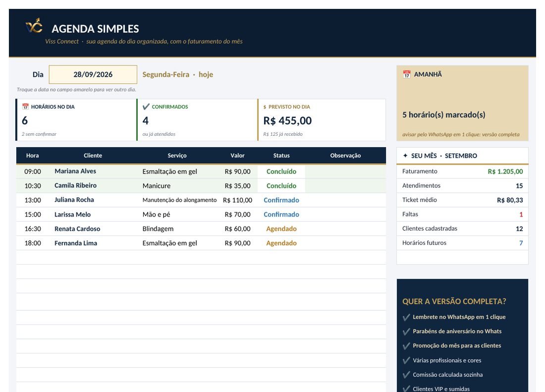Click the Hora column header
This screenshot has height=392, width=545.
point(32,155)
